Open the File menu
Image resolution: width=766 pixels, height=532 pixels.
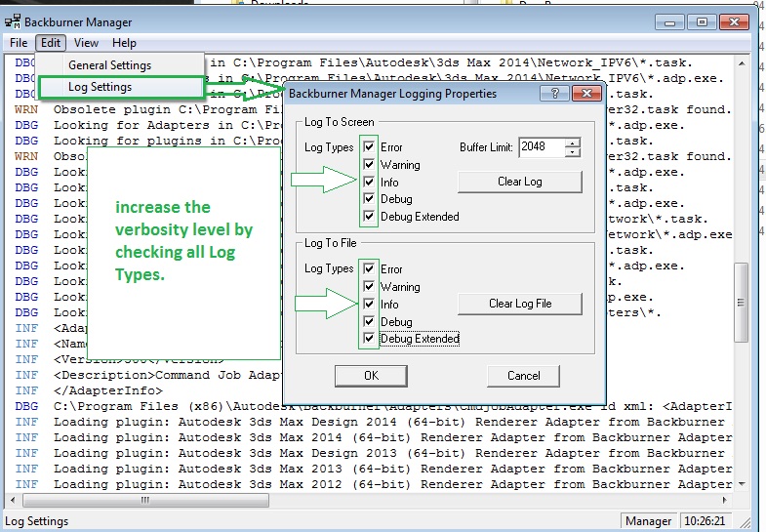click(x=19, y=43)
